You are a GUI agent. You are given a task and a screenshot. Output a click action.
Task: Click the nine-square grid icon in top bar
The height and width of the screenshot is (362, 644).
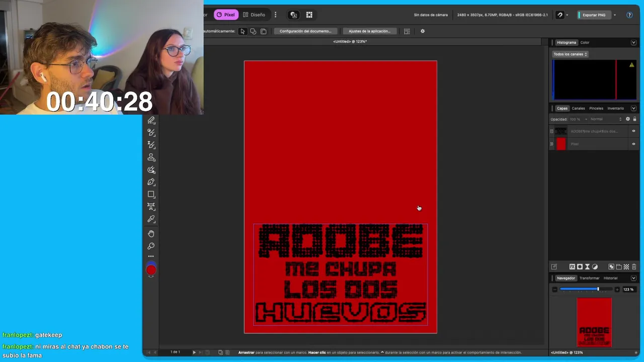point(309,15)
